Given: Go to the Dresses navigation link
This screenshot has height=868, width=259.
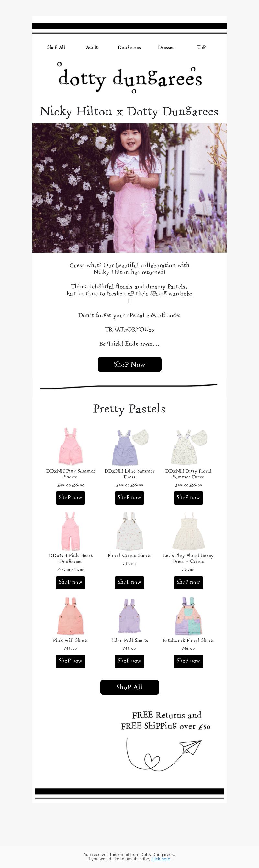Looking at the screenshot, I should (166, 47).
